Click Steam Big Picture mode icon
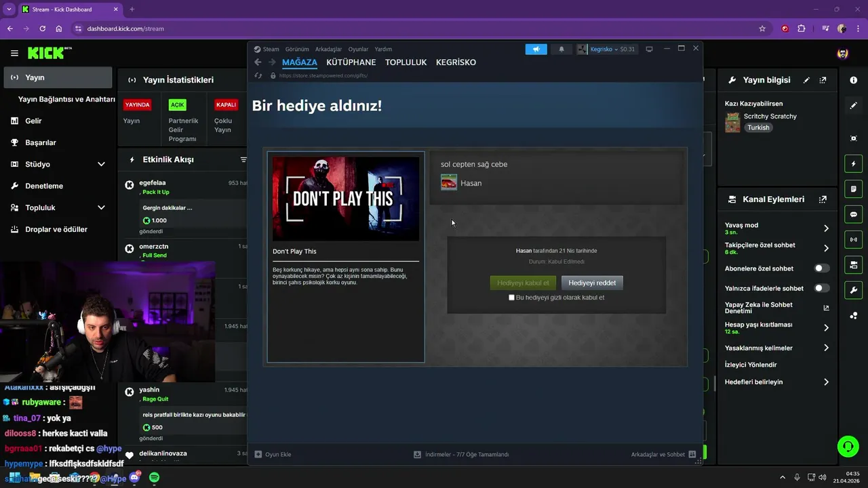Image resolution: width=868 pixels, height=488 pixels. [649, 49]
